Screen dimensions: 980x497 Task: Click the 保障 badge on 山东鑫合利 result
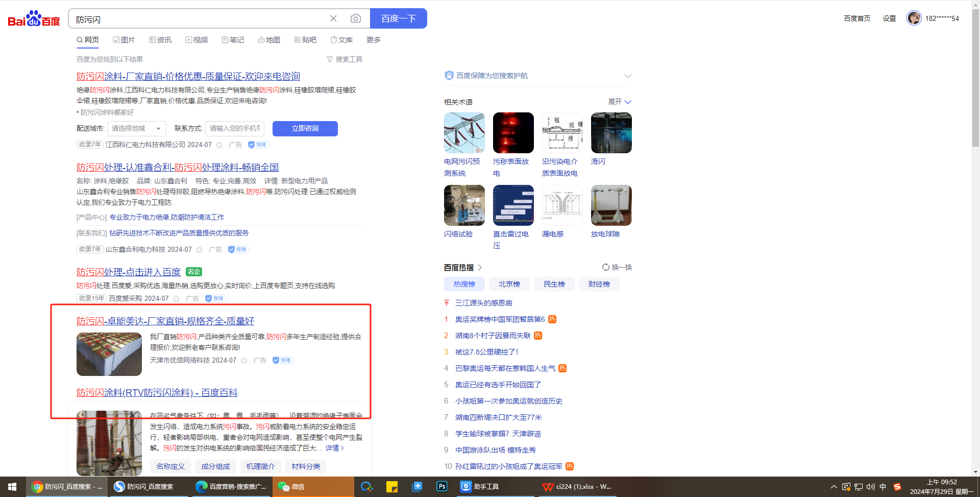238,249
